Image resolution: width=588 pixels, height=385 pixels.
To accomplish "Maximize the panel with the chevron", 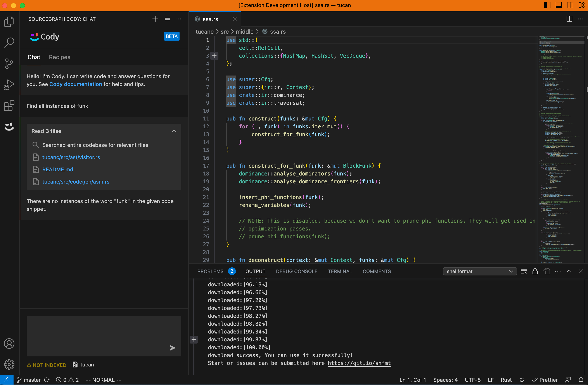I will pos(569,271).
